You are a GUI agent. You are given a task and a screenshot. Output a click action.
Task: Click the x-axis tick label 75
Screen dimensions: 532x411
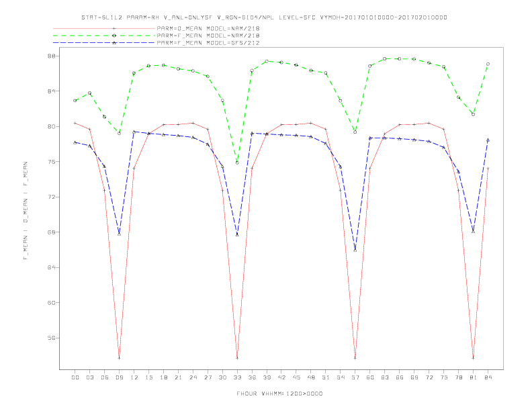point(444,377)
